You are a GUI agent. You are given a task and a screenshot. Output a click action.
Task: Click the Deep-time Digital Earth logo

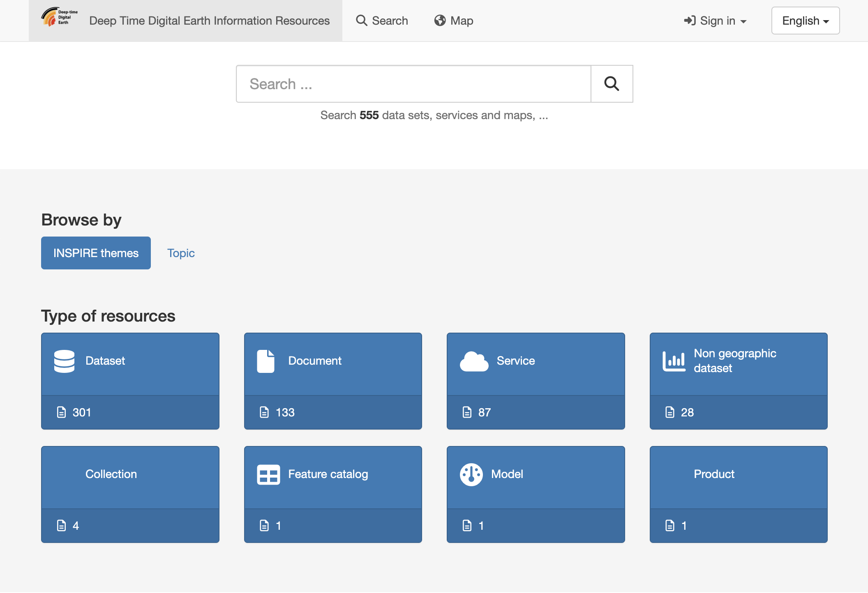[x=59, y=17]
